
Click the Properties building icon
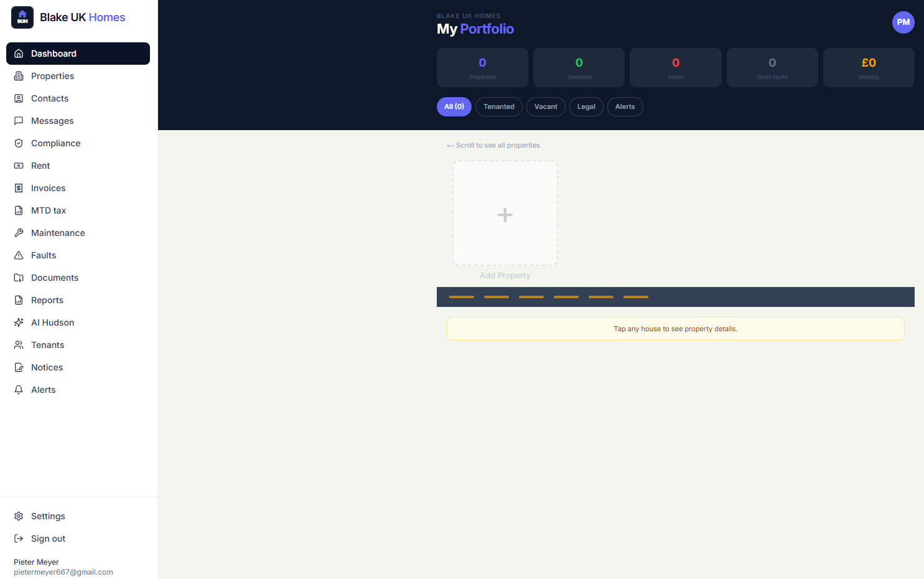[19, 76]
